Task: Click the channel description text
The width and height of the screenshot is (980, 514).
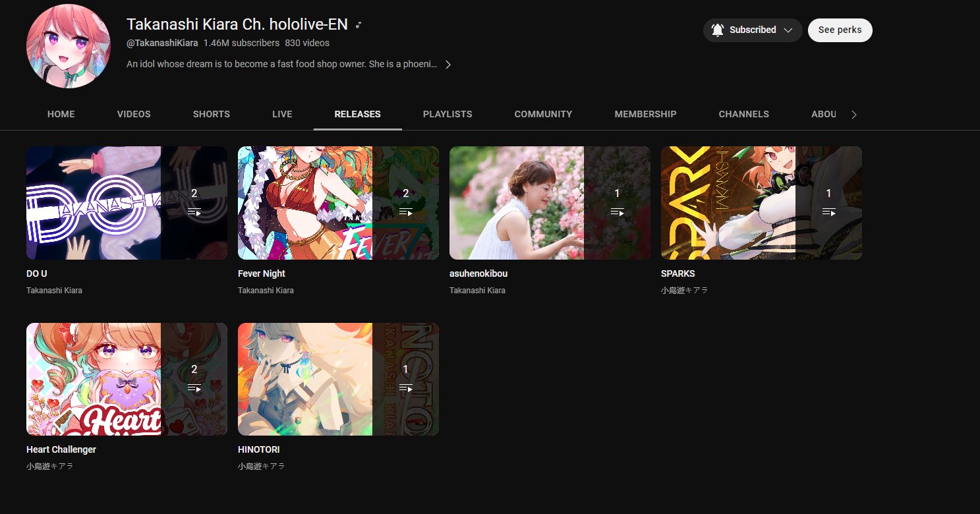Action: tap(282, 65)
